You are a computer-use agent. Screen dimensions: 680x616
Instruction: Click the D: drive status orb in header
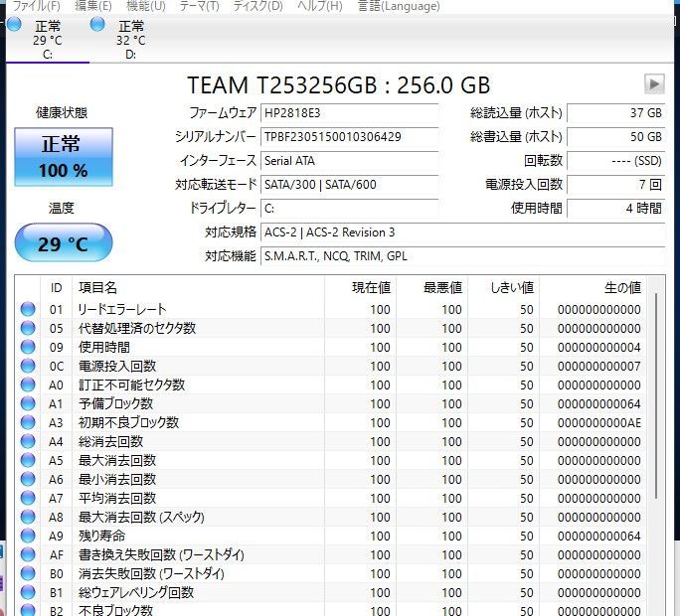pos(97,24)
